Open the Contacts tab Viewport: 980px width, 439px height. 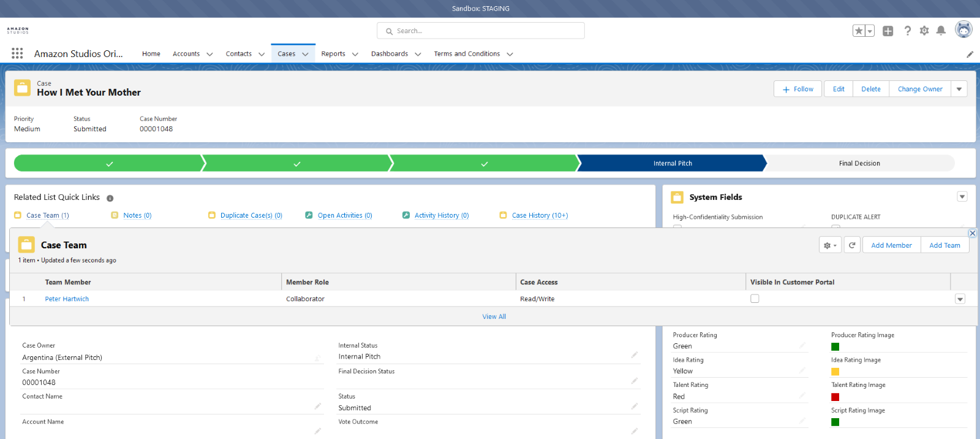[x=239, y=54]
